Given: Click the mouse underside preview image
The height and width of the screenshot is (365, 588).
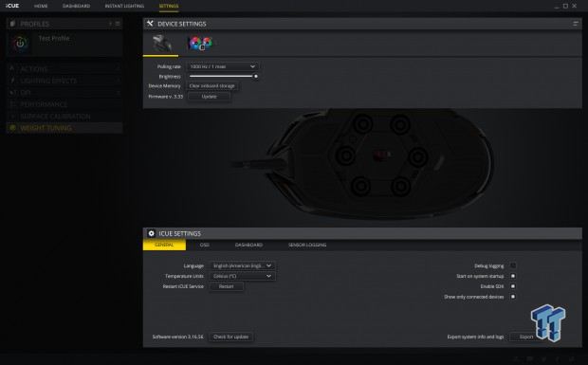Looking at the screenshot, I should pyautogui.click(x=363, y=163).
